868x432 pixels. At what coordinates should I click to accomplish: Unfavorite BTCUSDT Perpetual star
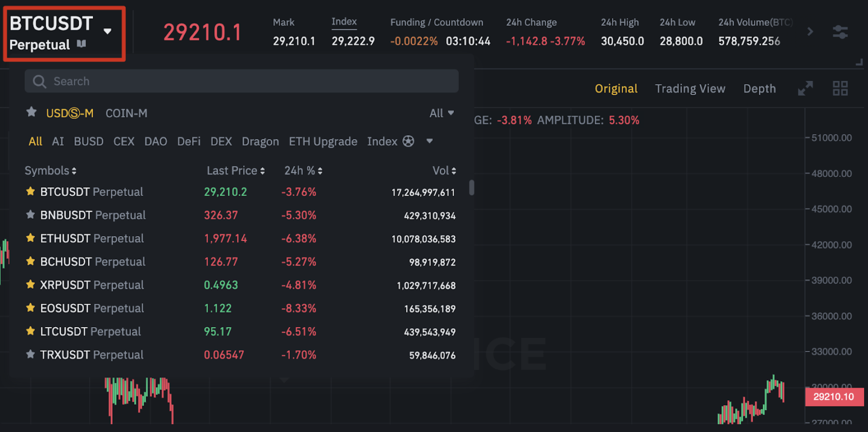(x=30, y=192)
